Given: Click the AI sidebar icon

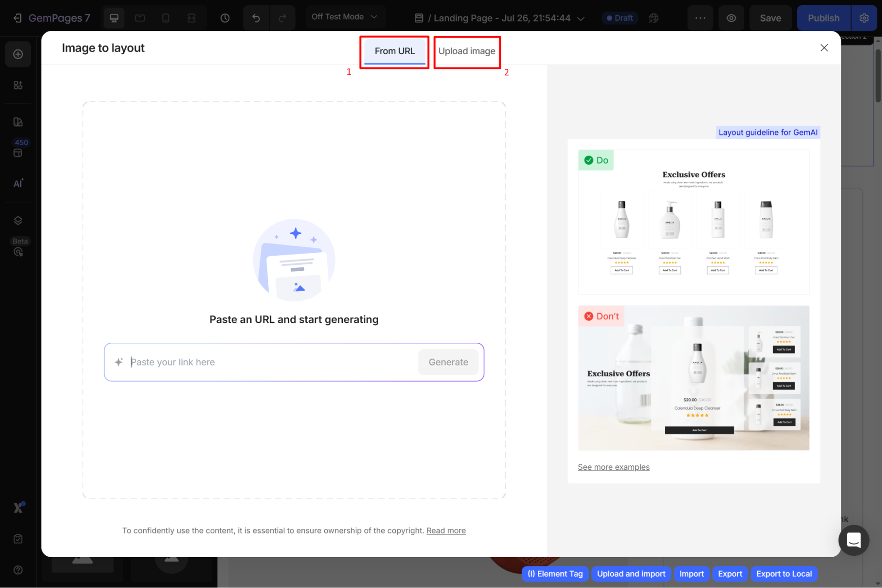Looking at the screenshot, I should [x=18, y=184].
